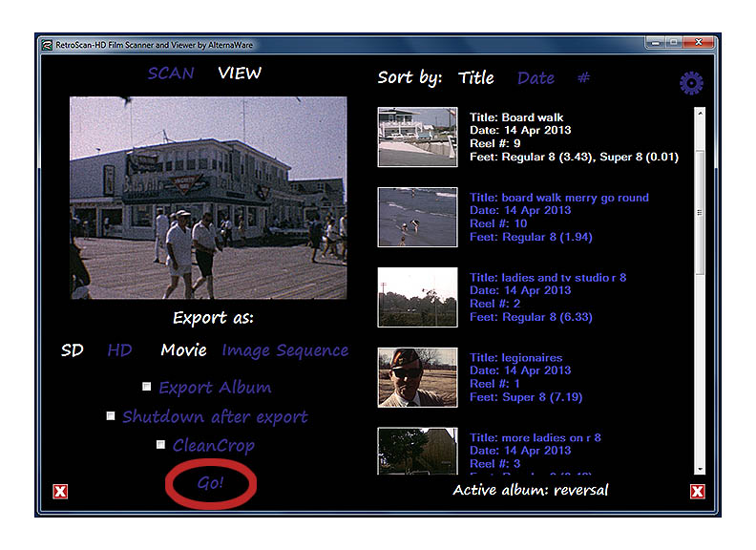Sort the album by reel number (#)
Screen dimensions: 756x550
pyautogui.click(x=584, y=78)
